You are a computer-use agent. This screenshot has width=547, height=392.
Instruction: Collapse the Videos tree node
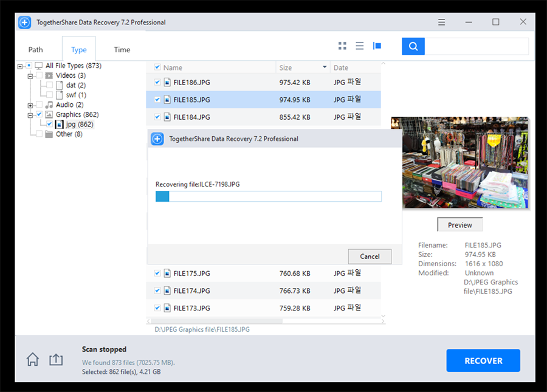30,76
